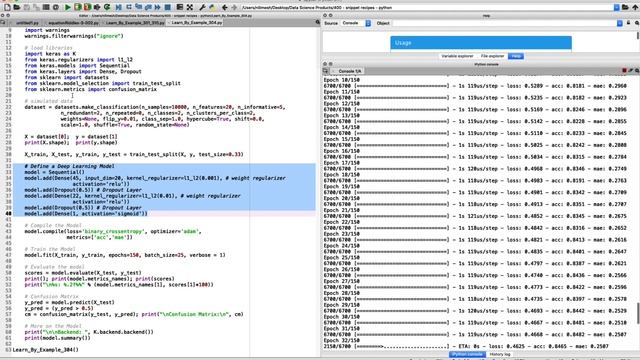Open the Learn_By_Example_301_310.py tab

135,23
